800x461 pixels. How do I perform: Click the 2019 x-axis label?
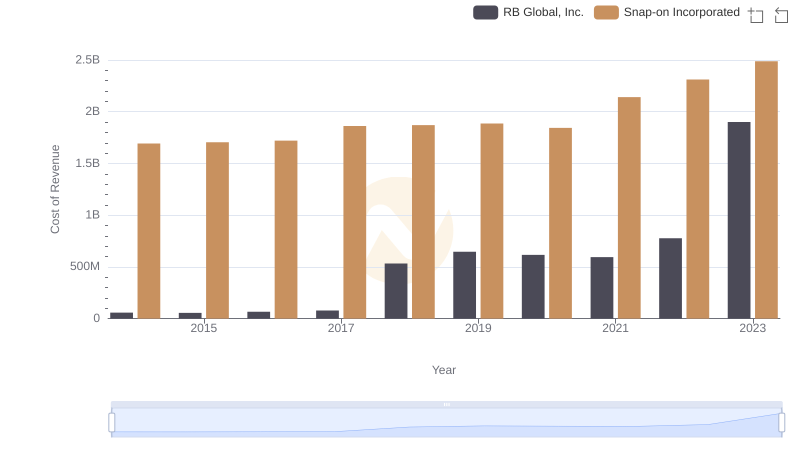coord(478,328)
